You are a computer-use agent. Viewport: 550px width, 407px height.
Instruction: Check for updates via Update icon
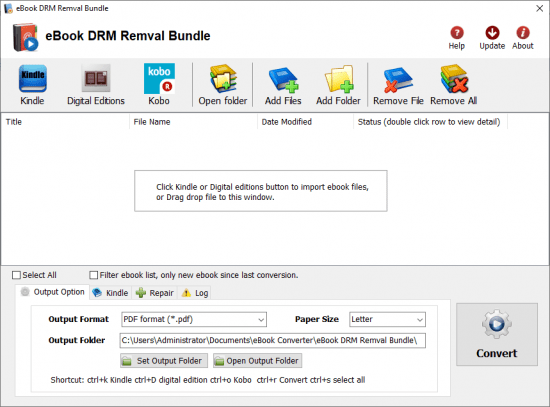[x=492, y=33]
